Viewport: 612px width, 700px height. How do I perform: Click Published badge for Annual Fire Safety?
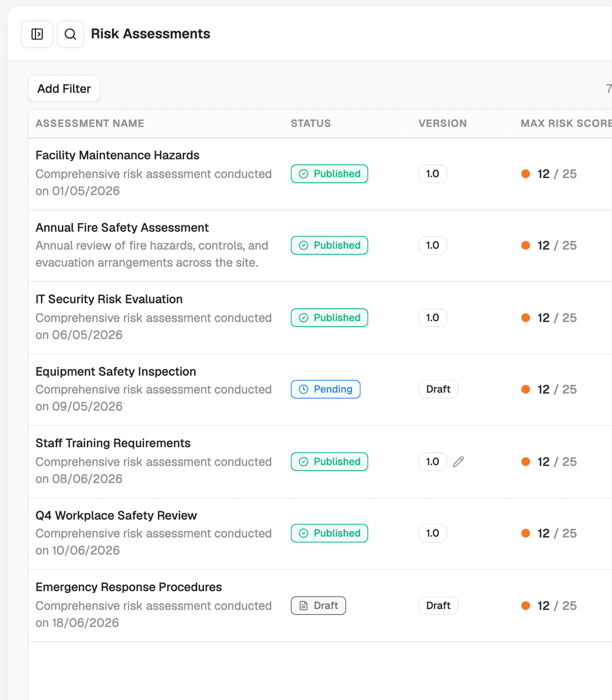(329, 245)
